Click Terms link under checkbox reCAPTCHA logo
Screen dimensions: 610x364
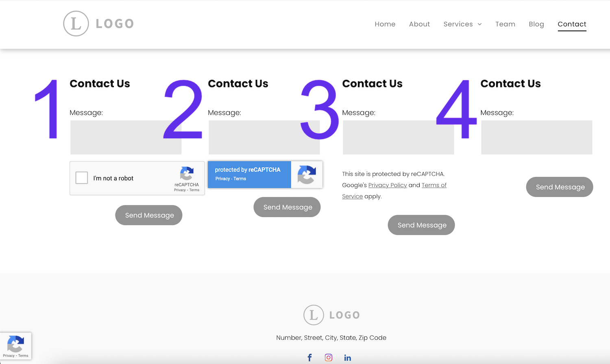pos(194,190)
